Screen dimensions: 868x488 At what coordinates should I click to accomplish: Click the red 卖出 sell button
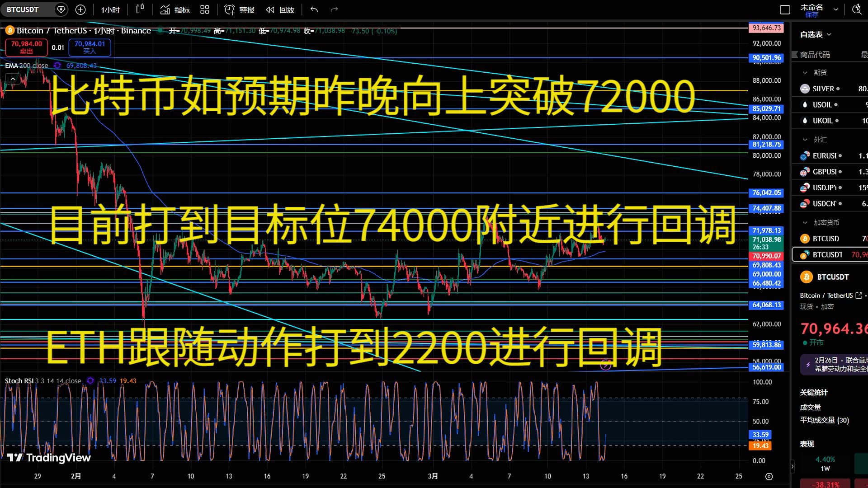point(26,47)
